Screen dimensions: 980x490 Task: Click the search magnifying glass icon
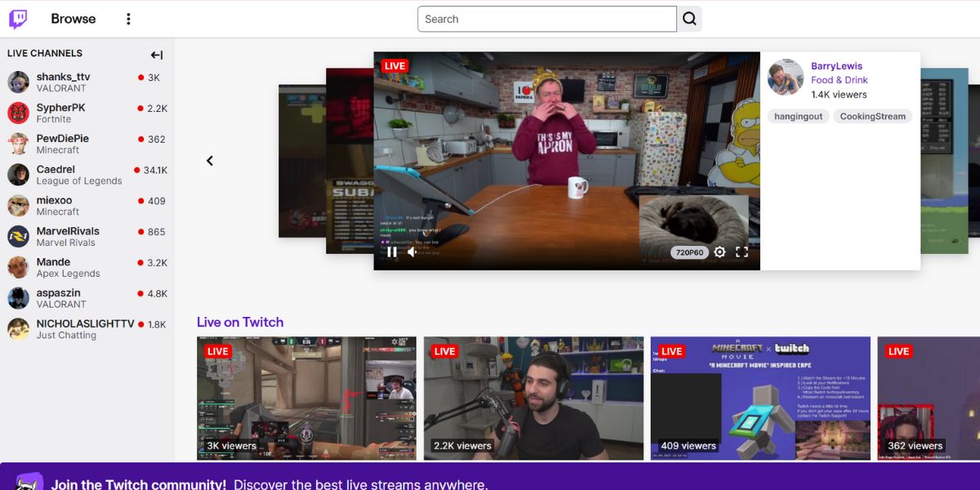pyautogui.click(x=689, y=18)
